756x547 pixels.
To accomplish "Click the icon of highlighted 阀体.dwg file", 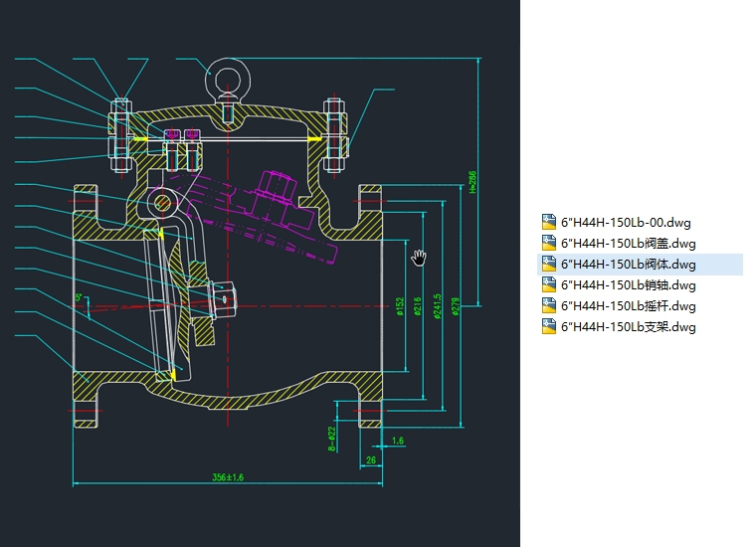I will 549,264.
